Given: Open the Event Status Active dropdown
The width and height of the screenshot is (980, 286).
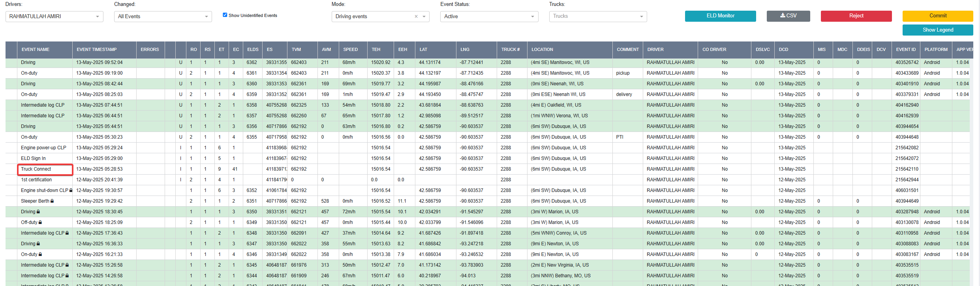Looking at the screenshot, I should pos(489,17).
